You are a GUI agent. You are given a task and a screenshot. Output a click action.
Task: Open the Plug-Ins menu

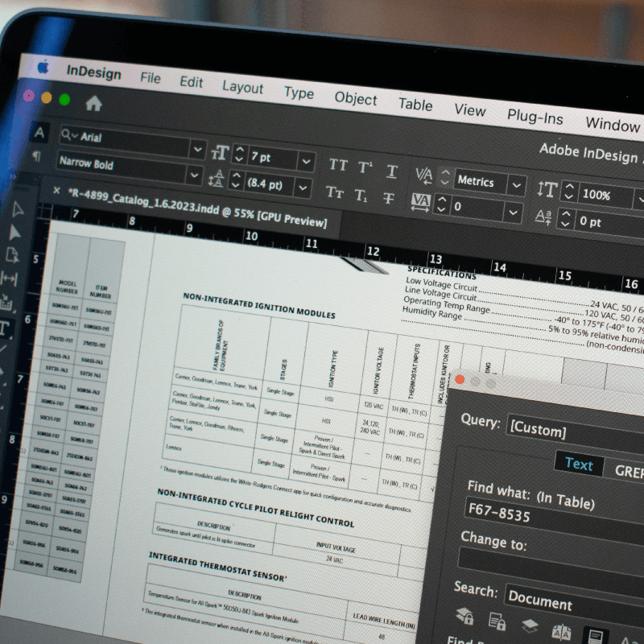[535, 118]
